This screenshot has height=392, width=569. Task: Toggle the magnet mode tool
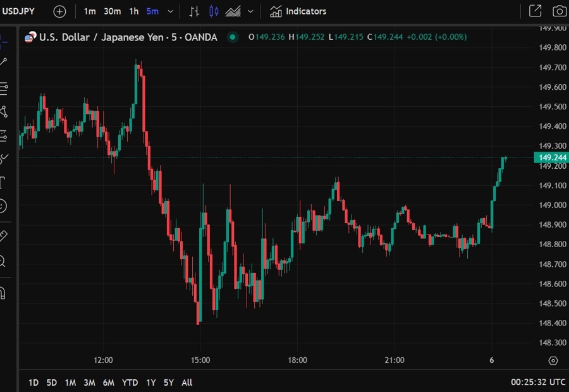[3, 293]
